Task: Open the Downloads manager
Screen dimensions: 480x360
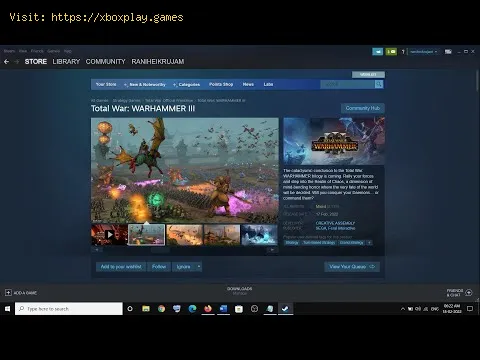Action: tap(240, 291)
